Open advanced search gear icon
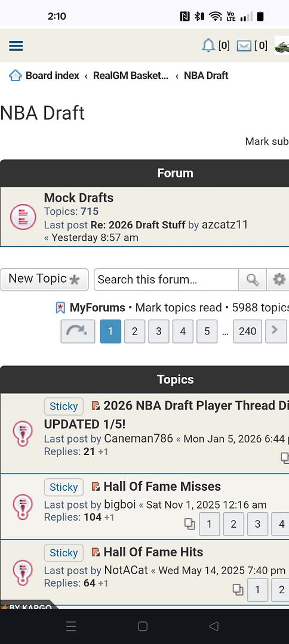Image resolution: width=289 pixels, height=644 pixels. point(278,280)
